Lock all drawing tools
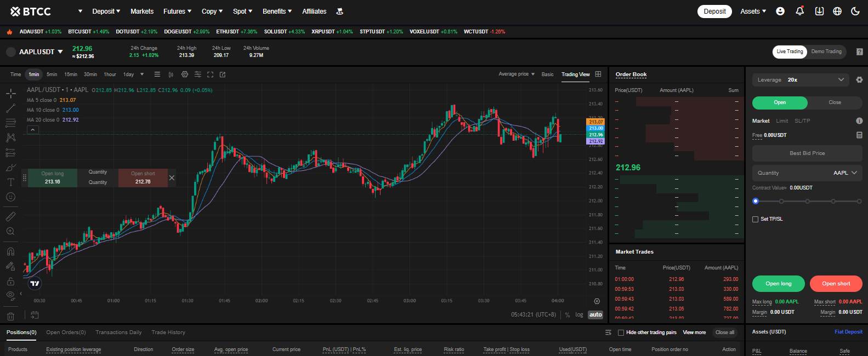 [x=10, y=281]
